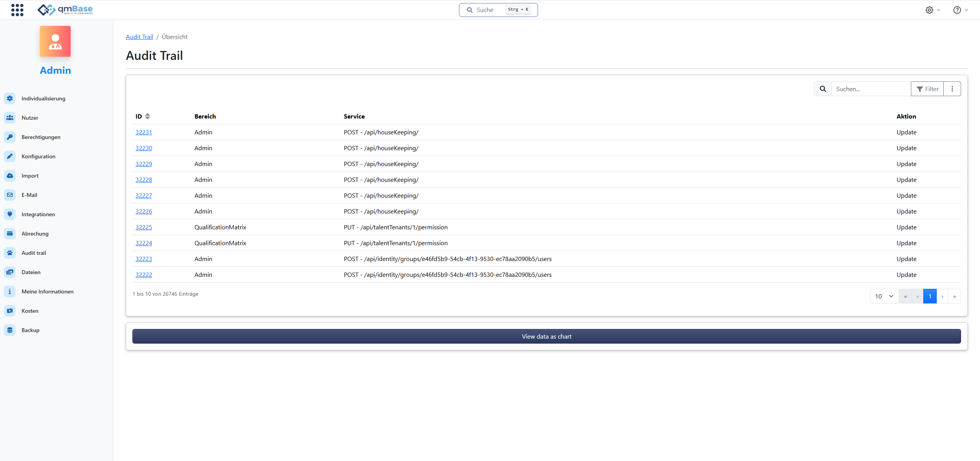This screenshot has height=461, width=980.
Task: Click the Service column header
Action: (x=354, y=116)
